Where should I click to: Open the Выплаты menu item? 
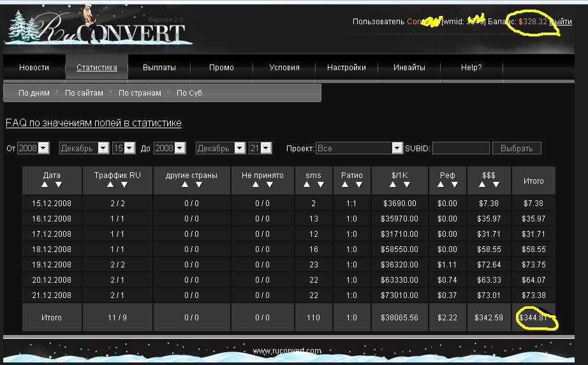[159, 68]
